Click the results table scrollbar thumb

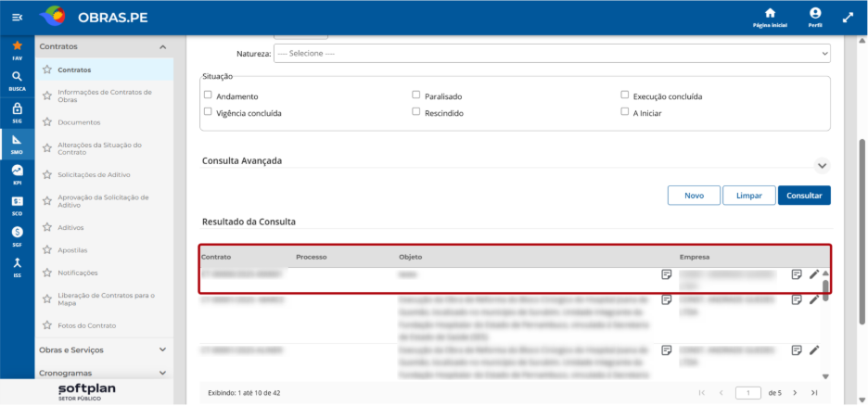point(825,290)
